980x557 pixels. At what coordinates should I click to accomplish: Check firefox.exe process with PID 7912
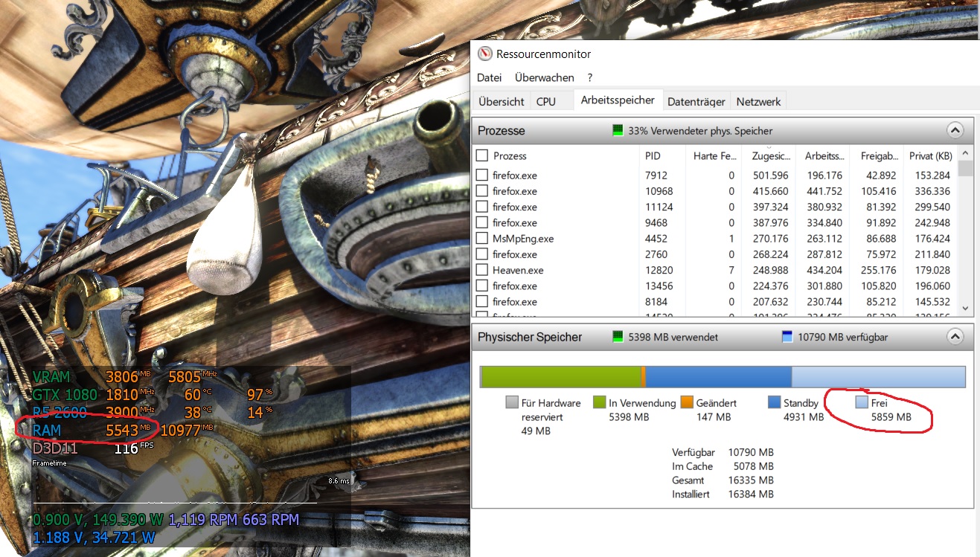481,176
